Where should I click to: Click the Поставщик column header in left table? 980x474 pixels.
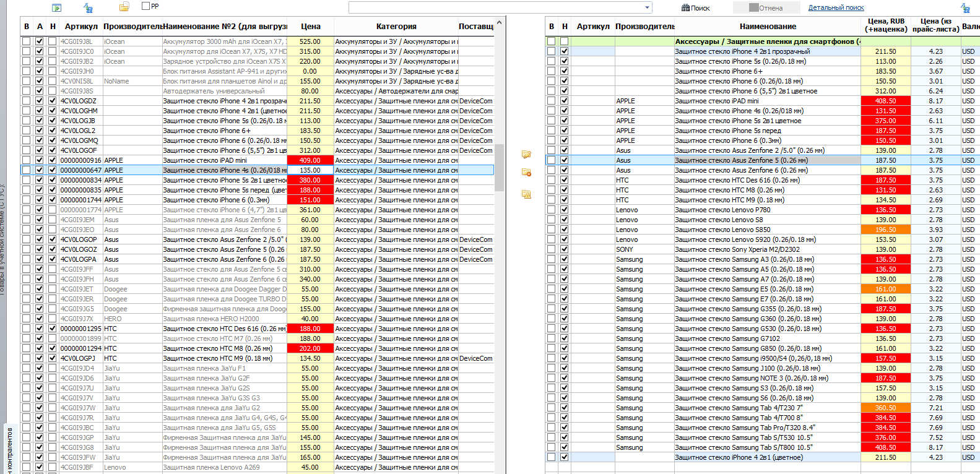pyautogui.click(x=476, y=27)
